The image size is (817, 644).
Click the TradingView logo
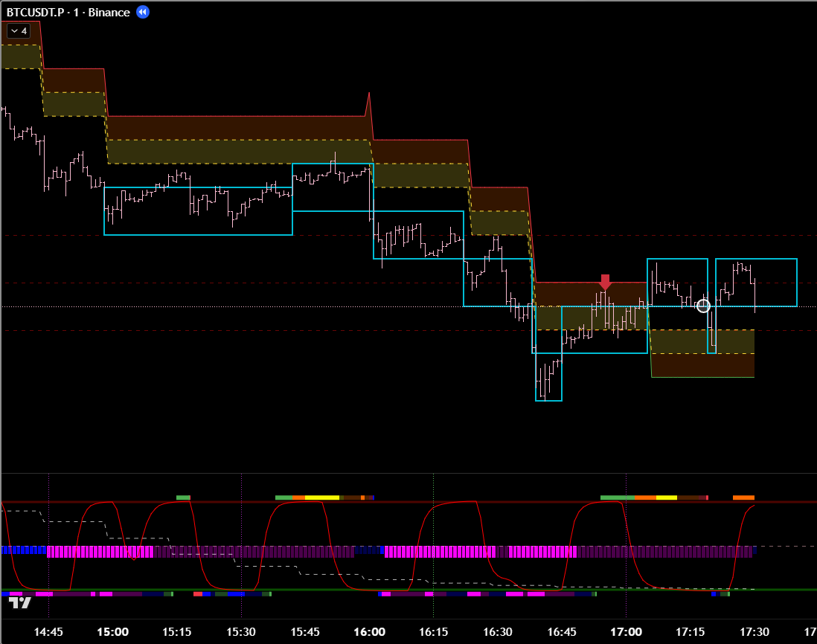coord(19,603)
